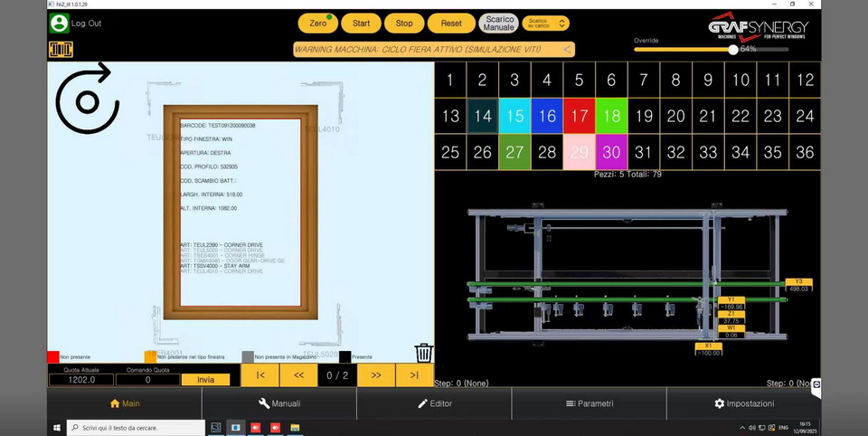This screenshot has height=436, width=868.
Task: Click the green user Log Out icon
Action: tap(60, 24)
